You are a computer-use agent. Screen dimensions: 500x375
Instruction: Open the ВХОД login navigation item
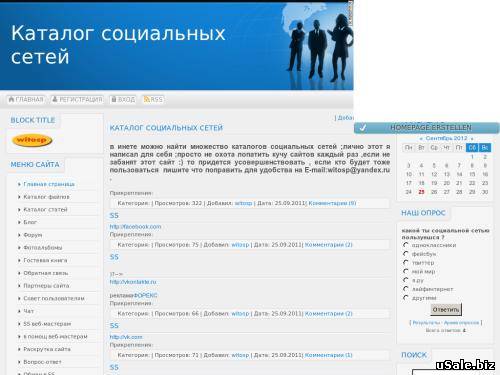point(123,100)
